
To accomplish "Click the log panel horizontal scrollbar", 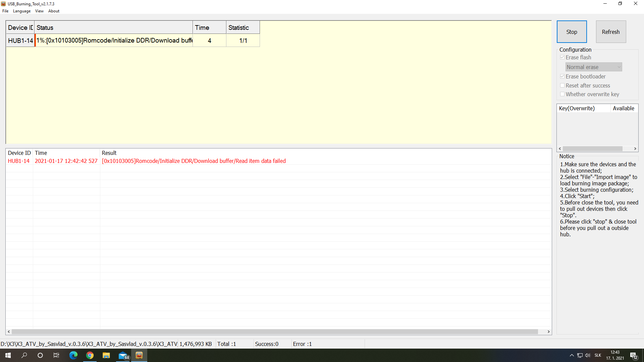I will pyautogui.click(x=274, y=331).
